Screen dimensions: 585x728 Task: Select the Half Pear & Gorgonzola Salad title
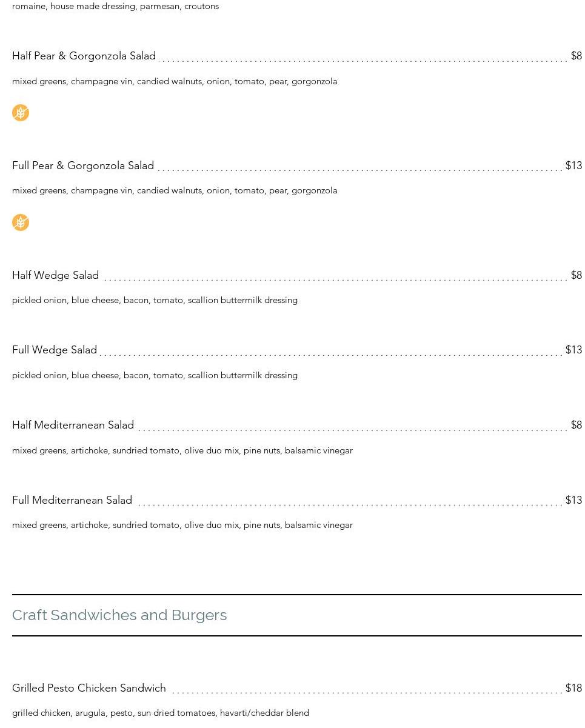point(84,56)
